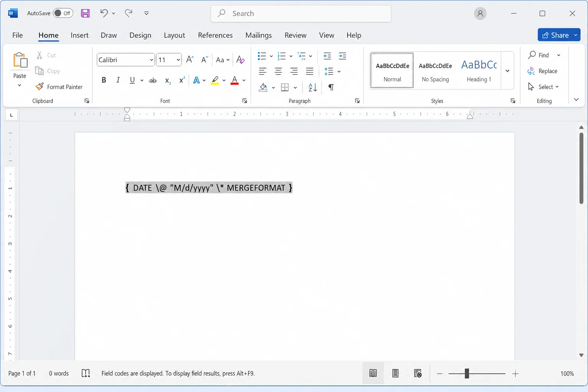The height and width of the screenshot is (392, 588).
Task: Click the DATE field code in document
Action: pos(209,188)
